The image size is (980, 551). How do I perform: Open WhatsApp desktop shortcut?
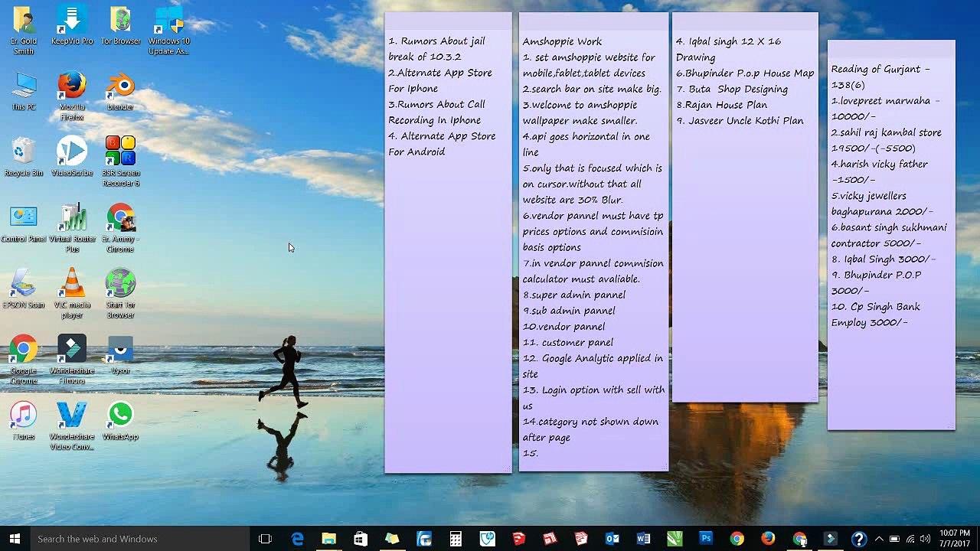pyautogui.click(x=120, y=421)
